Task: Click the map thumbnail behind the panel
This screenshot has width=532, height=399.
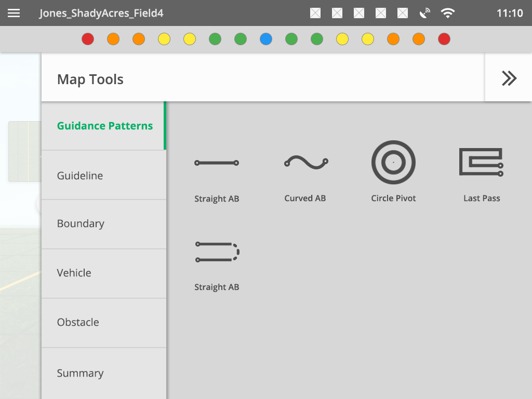Action: tap(24, 151)
